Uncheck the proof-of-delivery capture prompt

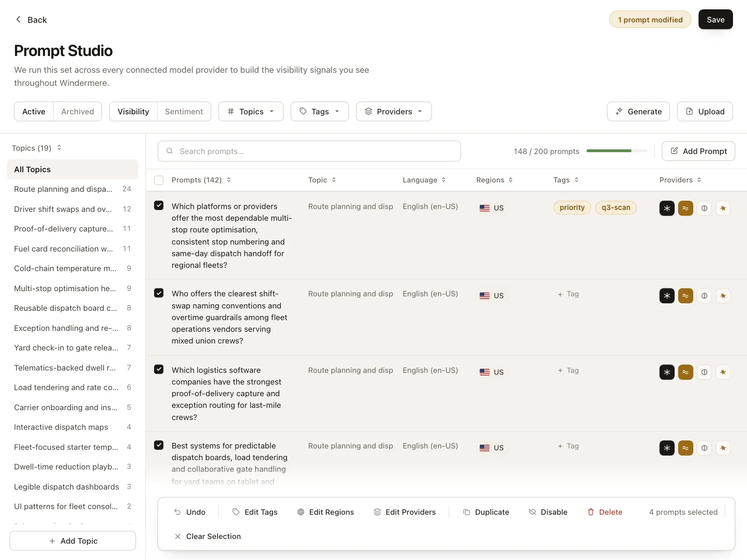[159, 369]
